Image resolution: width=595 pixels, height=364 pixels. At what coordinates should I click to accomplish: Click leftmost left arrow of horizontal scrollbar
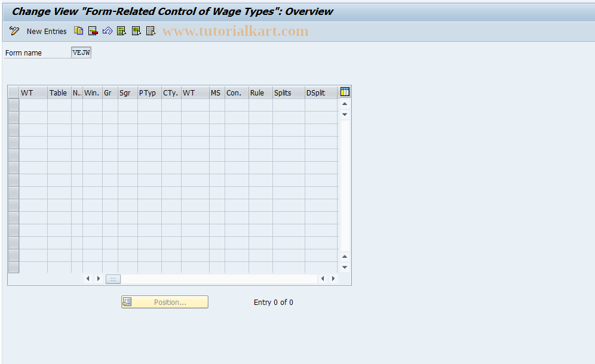tap(88, 279)
